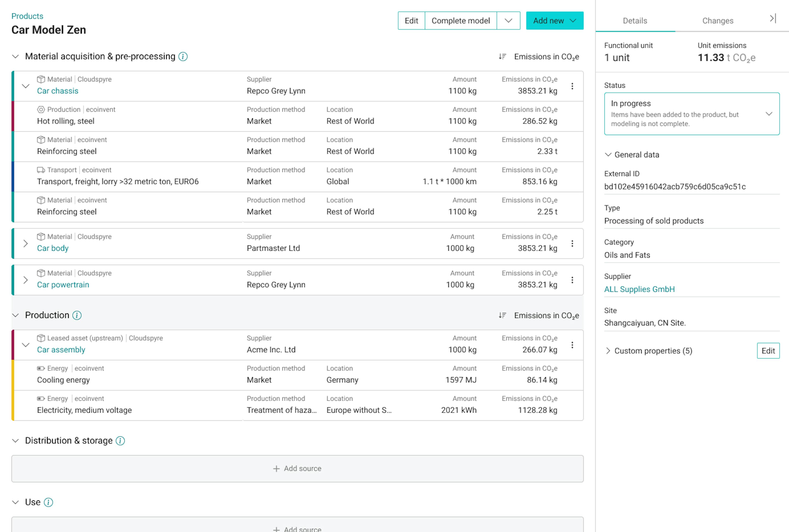Click info icon beside Material acquisition heading
This screenshot has height=532, width=789.
[183, 56]
